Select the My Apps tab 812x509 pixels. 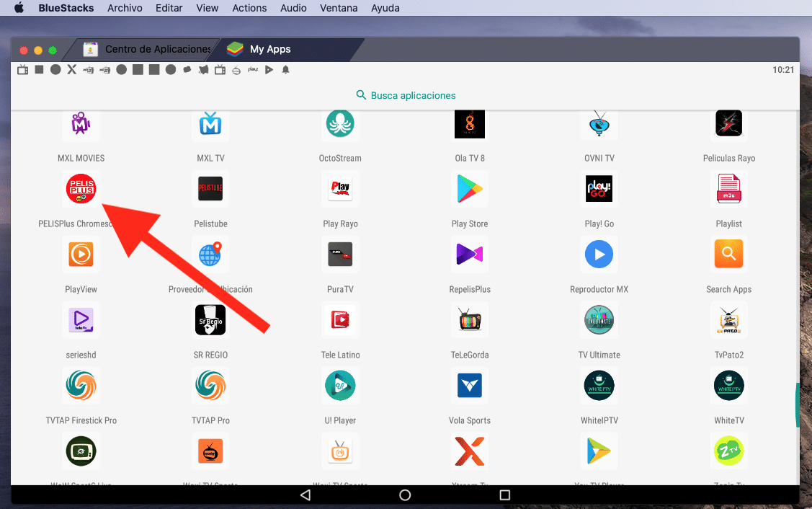point(269,49)
